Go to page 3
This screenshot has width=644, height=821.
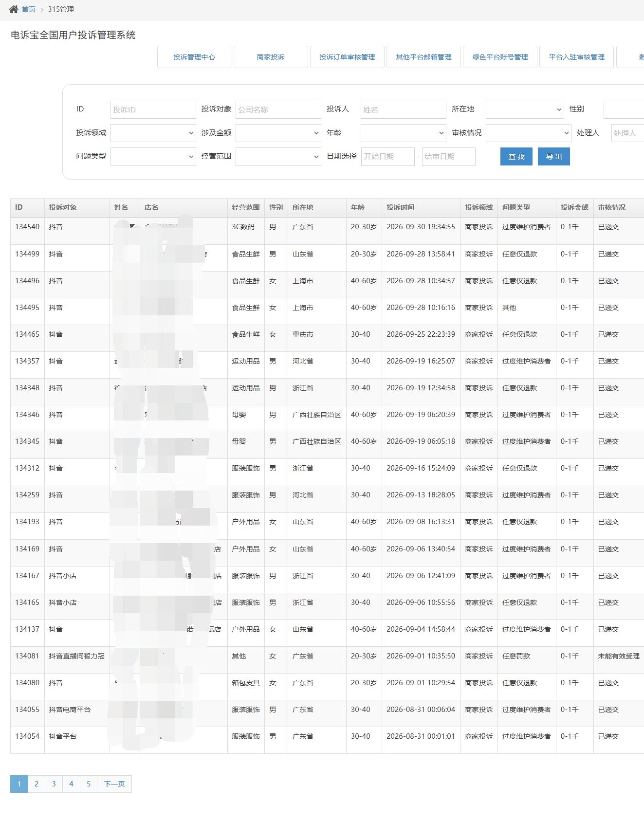pyautogui.click(x=54, y=784)
